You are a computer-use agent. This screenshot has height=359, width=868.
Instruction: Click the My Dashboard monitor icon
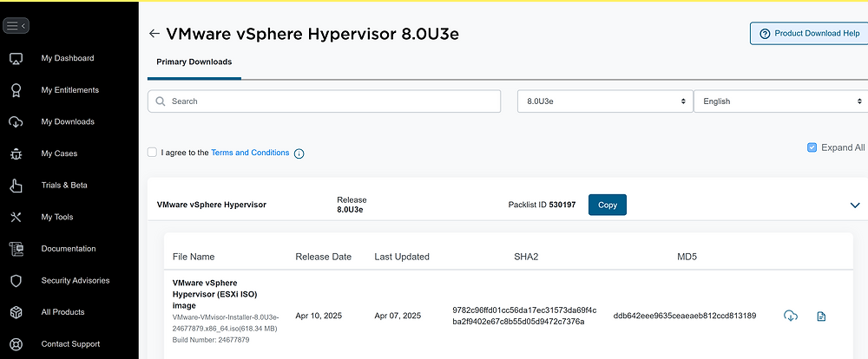[16, 58]
